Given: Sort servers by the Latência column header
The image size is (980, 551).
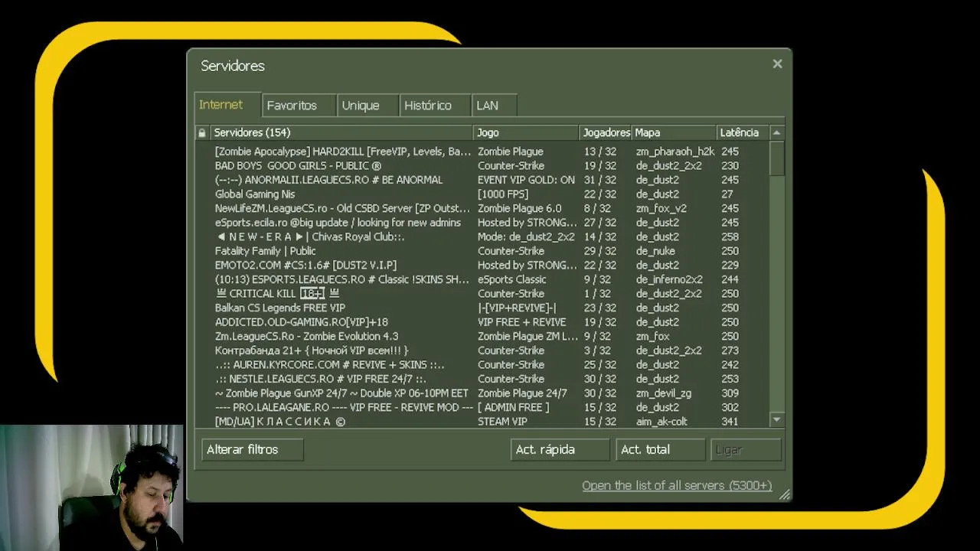Looking at the screenshot, I should (743, 132).
